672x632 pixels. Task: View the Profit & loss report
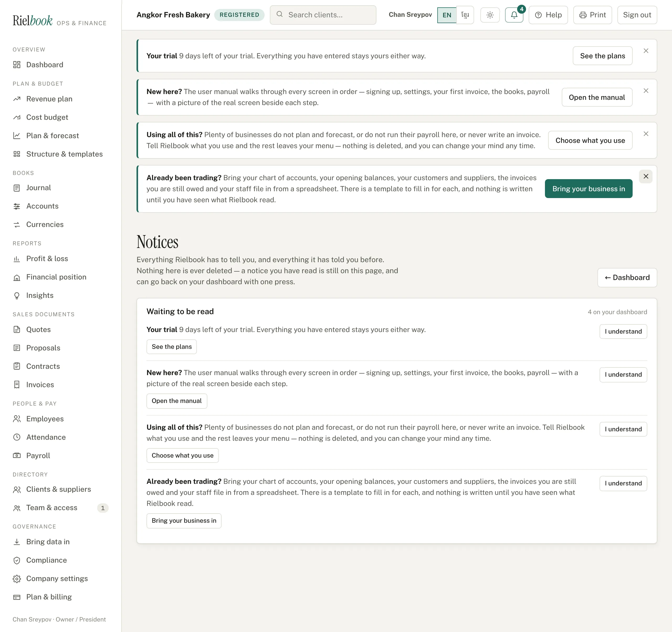click(61, 258)
